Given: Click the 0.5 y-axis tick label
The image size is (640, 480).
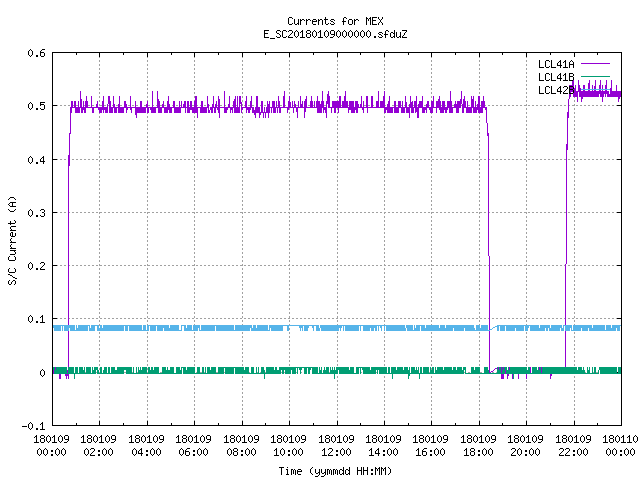Looking at the screenshot, I should pos(37,106).
